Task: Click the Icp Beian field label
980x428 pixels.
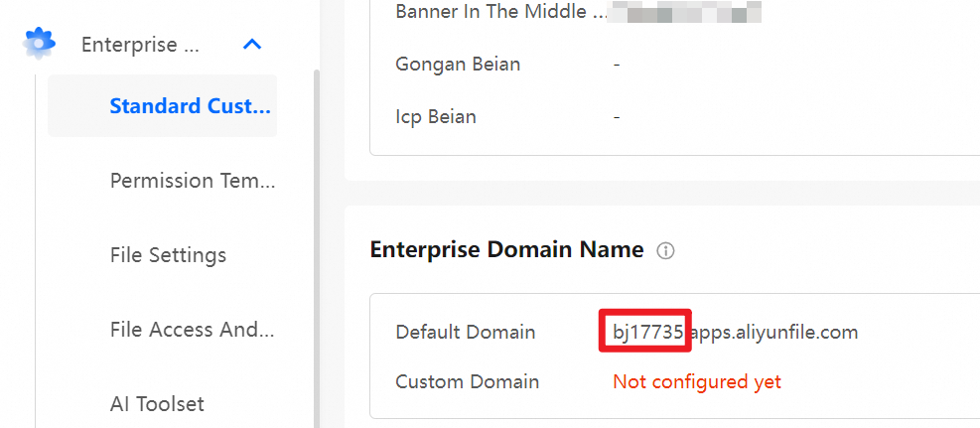Action: point(435,116)
